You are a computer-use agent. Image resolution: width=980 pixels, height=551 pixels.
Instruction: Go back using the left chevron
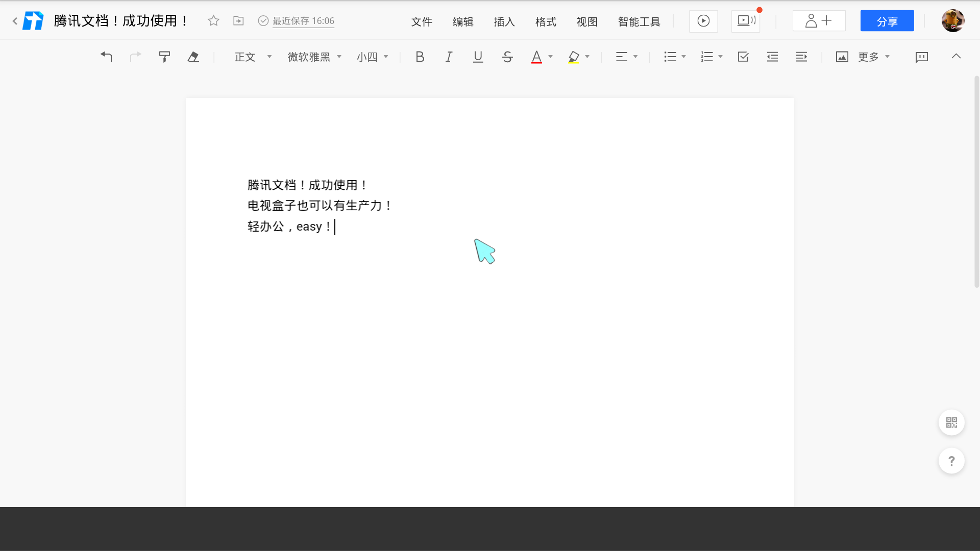tap(15, 21)
